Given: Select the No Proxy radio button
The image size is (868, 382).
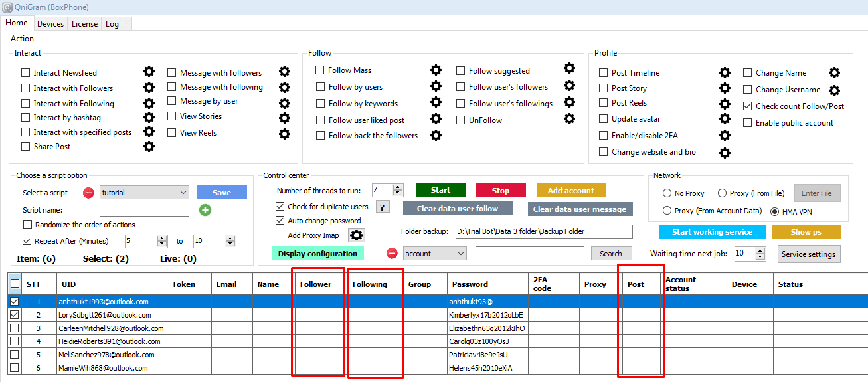Looking at the screenshot, I should pyautogui.click(x=667, y=193).
